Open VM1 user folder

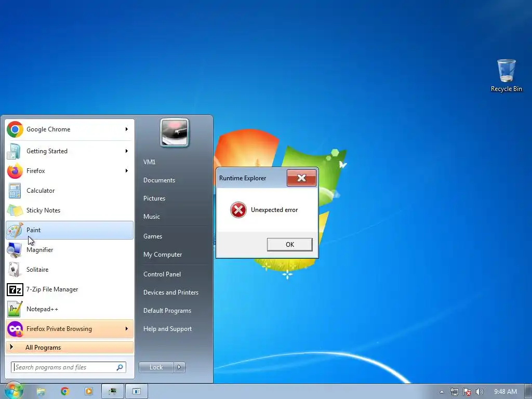point(149,162)
